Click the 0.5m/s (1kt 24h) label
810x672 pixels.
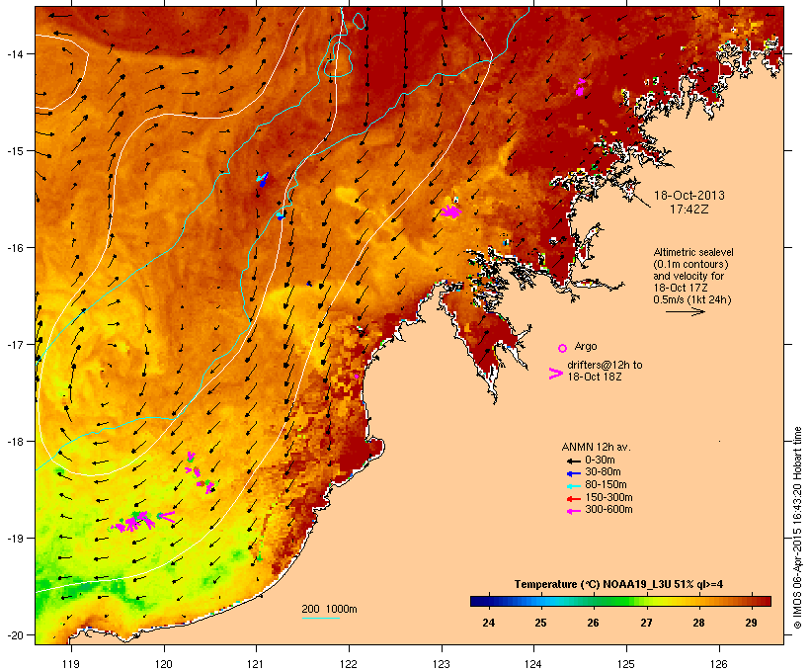(x=692, y=299)
